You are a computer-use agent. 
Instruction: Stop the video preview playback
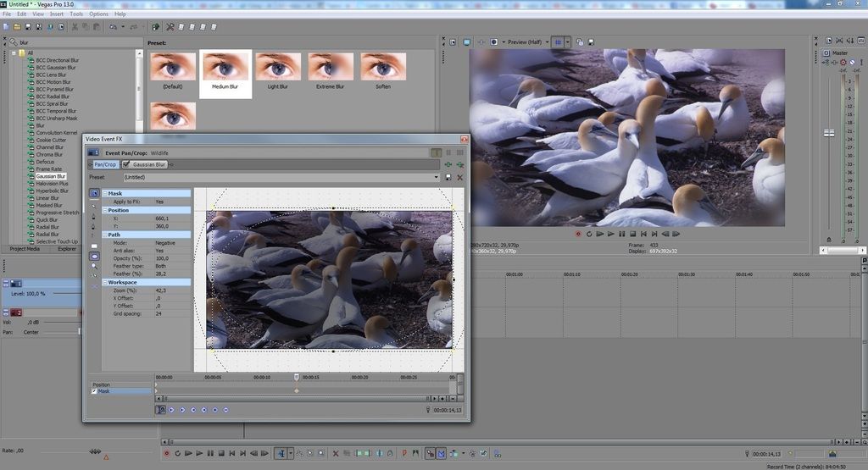[632, 234]
